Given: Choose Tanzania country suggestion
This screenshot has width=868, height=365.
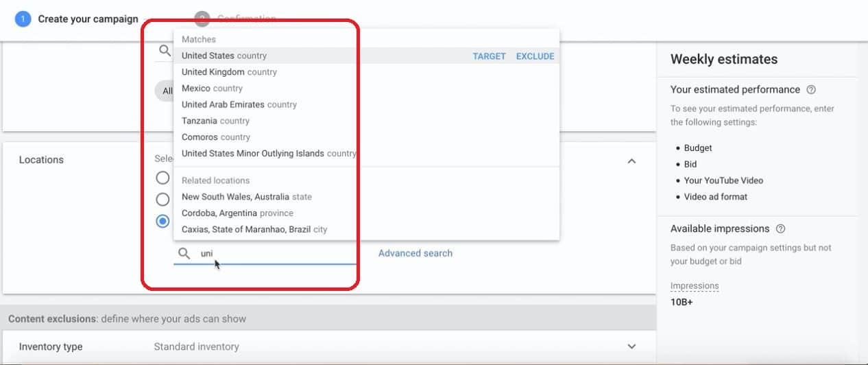Looking at the screenshot, I should pyautogui.click(x=367, y=121).
